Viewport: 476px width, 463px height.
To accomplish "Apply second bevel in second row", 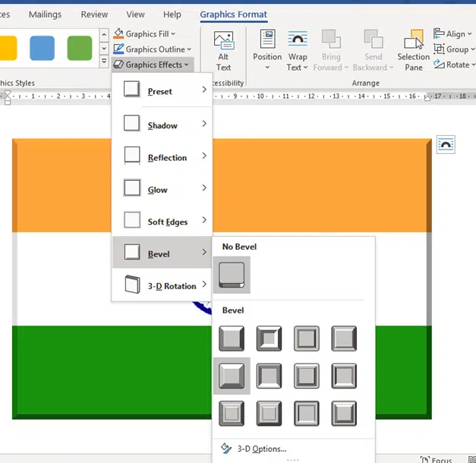I will (269, 376).
